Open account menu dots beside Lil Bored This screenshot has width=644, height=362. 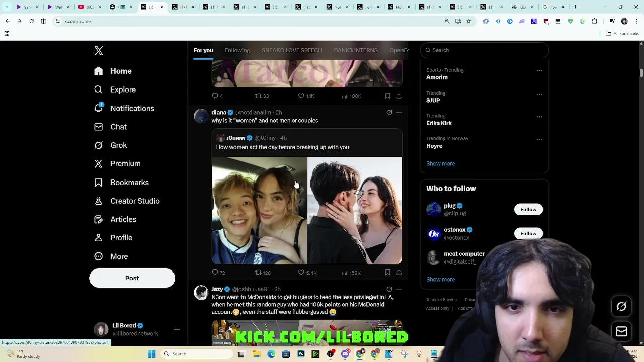177,329
